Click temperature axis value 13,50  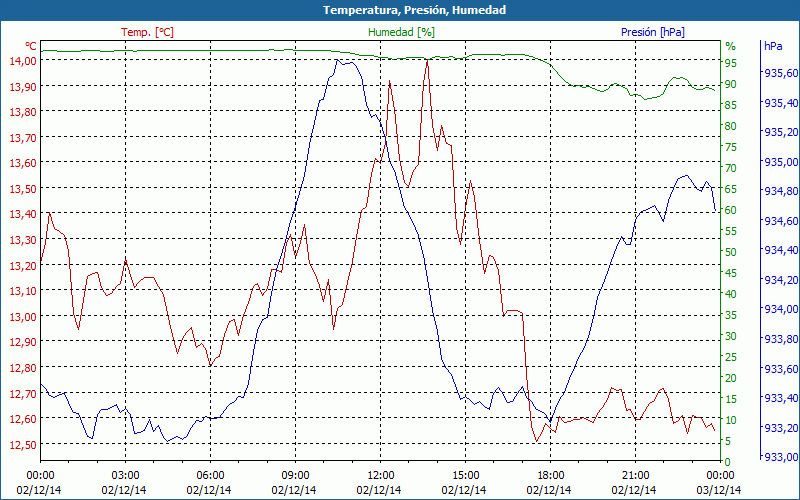23,189
